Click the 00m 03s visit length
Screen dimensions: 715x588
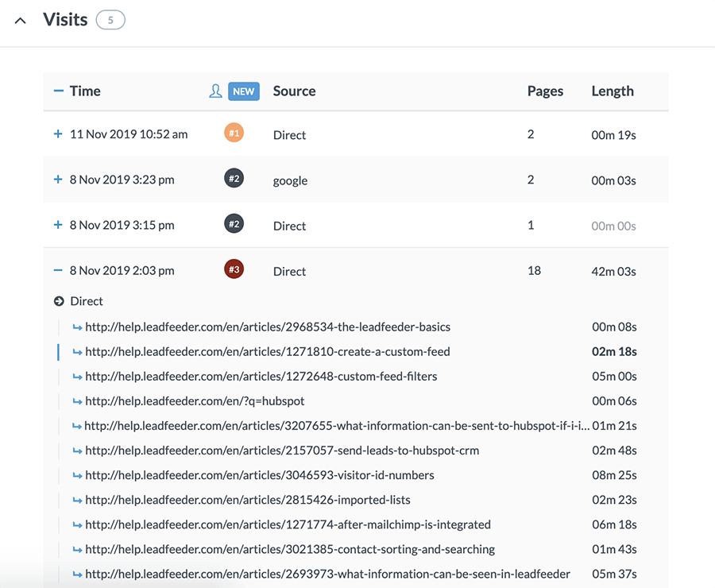tap(613, 180)
